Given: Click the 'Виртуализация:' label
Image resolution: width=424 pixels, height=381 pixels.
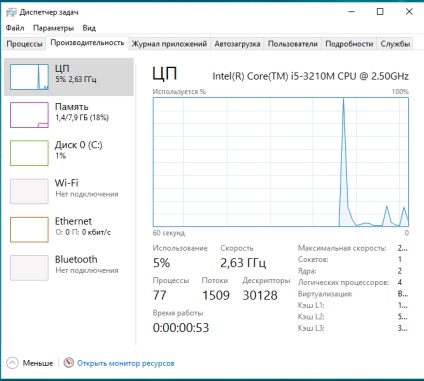Looking at the screenshot, I should click(325, 294).
